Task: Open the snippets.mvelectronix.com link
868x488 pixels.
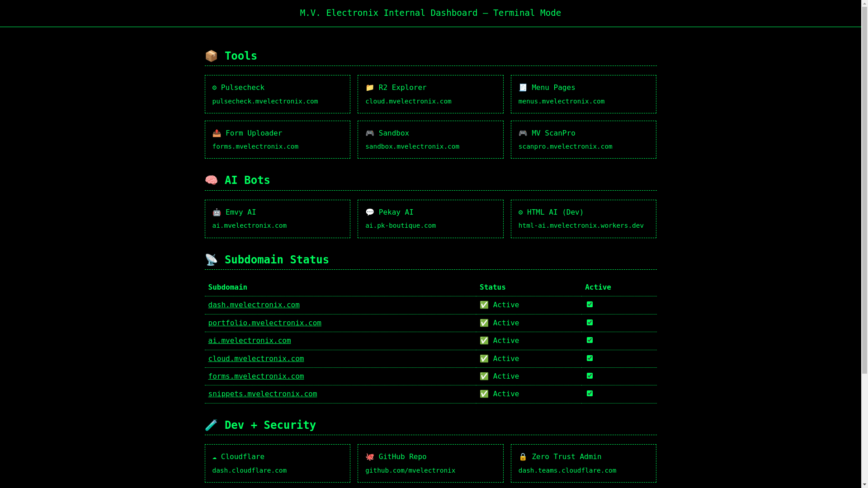Action: tap(263, 394)
